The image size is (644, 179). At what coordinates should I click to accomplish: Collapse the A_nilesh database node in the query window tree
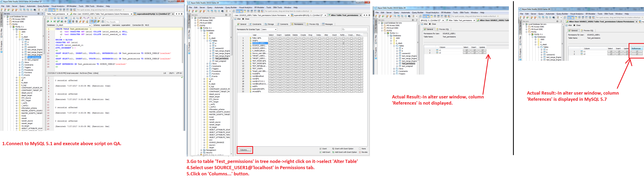pos(17,37)
